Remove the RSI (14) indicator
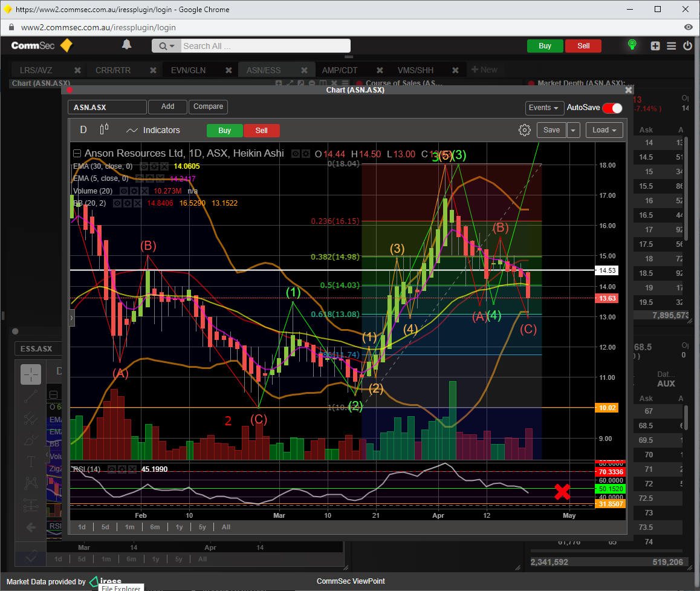700x591 pixels. tap(132, 469)
